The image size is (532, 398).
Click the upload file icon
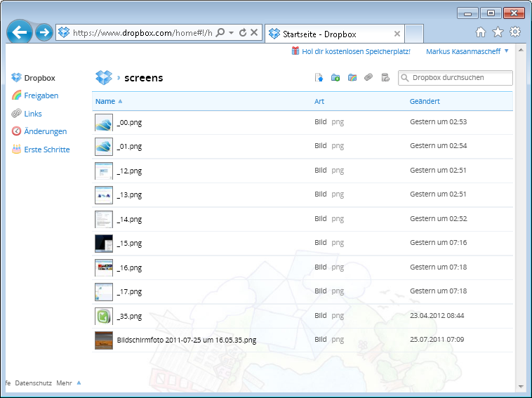319,78
